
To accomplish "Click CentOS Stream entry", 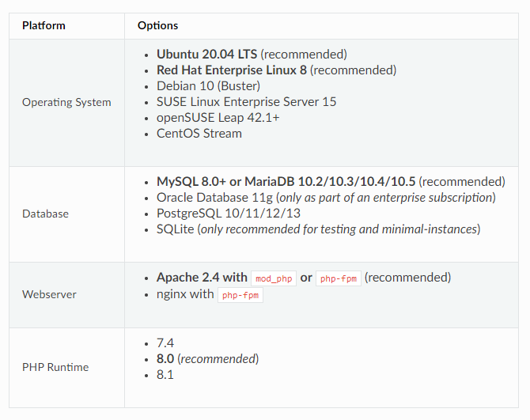I will (199, 134).
